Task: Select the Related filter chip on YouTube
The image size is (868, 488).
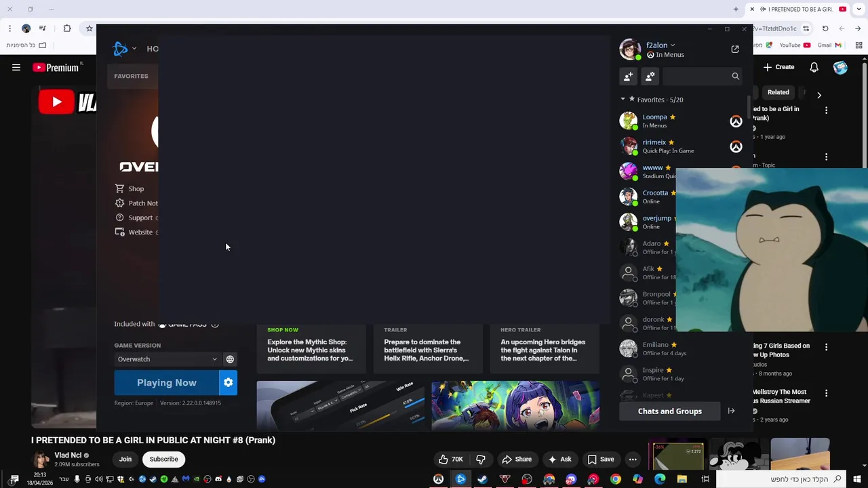Action: coord(778,92)
